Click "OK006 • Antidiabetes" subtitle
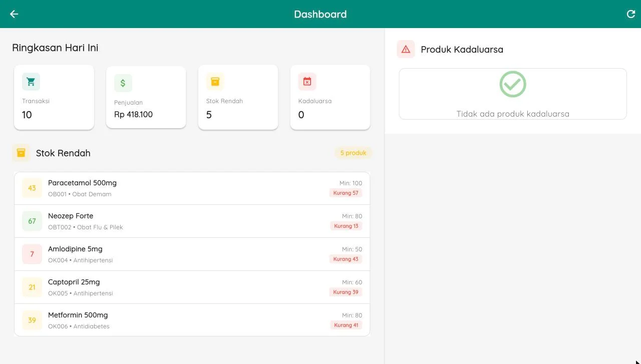This screenshot has width=641, height=364. (79, 326)
